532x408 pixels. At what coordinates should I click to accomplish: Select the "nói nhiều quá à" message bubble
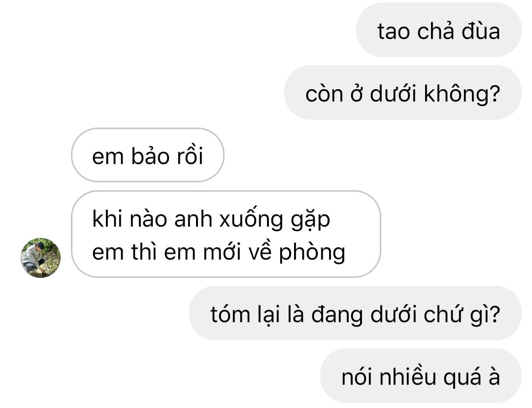pyautogui.click(x=421, y=375)
